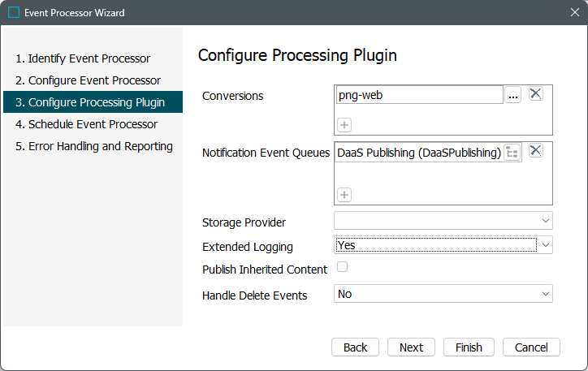Open queue picker beside DaaS Publishing
588x371 pixels.
(512, 153)
